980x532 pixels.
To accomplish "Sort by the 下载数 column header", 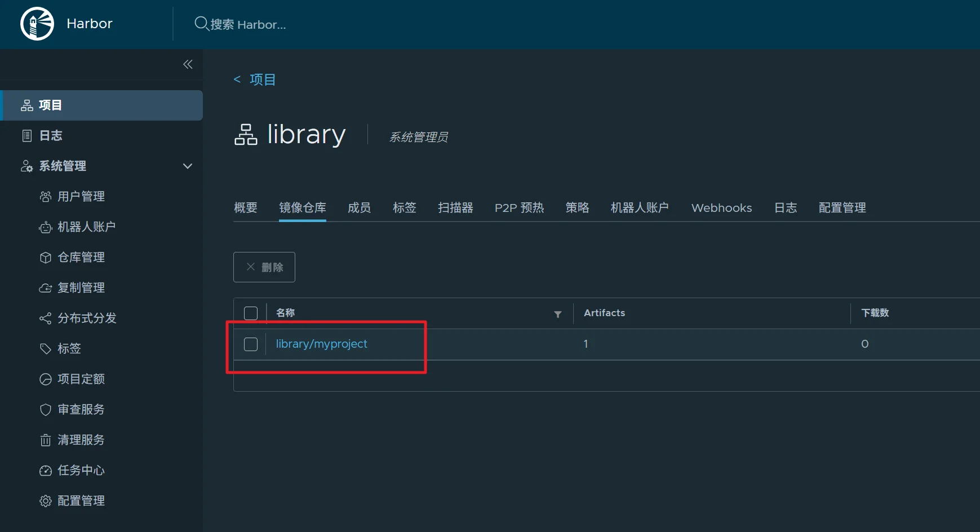I will tap(875, 313).
